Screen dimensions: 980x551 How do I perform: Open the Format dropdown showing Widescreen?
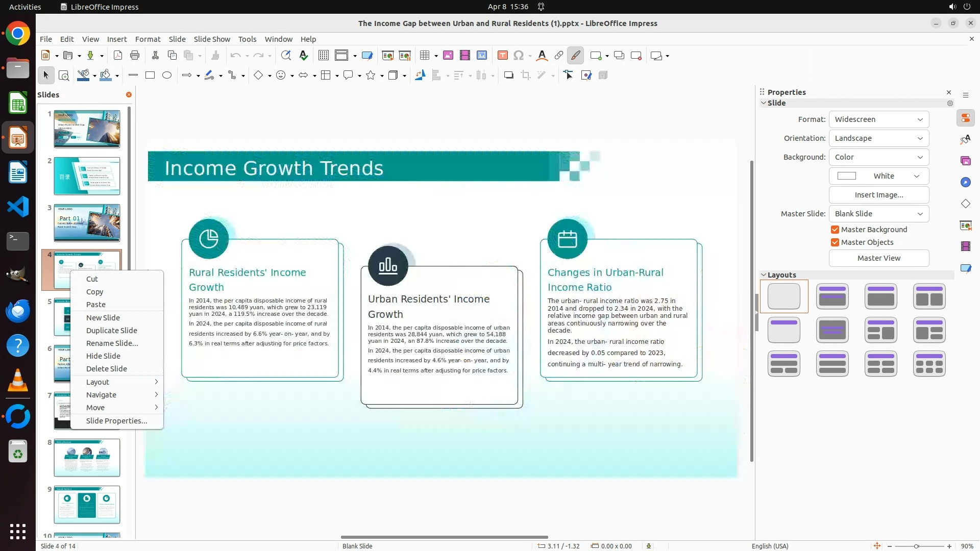click(878, 119)
